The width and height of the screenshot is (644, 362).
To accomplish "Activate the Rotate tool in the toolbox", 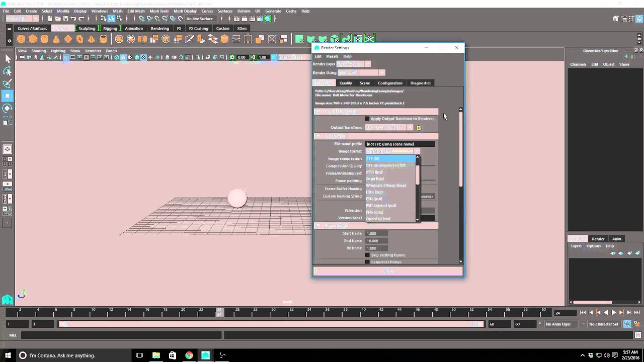I will (8, 108).
